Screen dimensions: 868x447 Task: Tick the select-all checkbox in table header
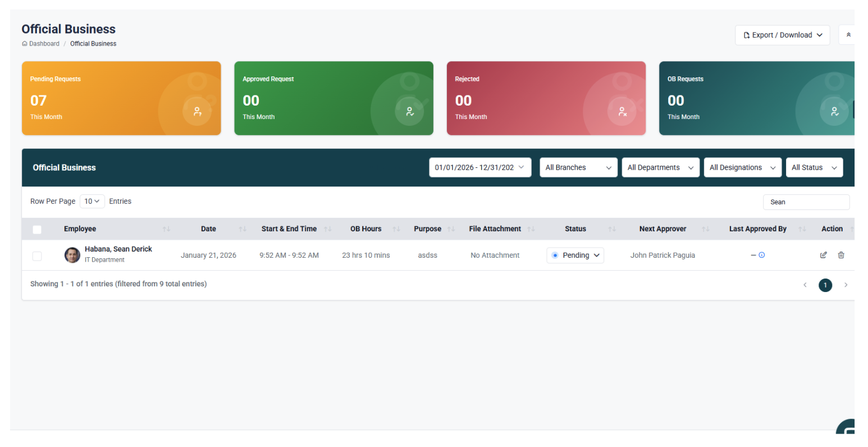pos(37,229)
